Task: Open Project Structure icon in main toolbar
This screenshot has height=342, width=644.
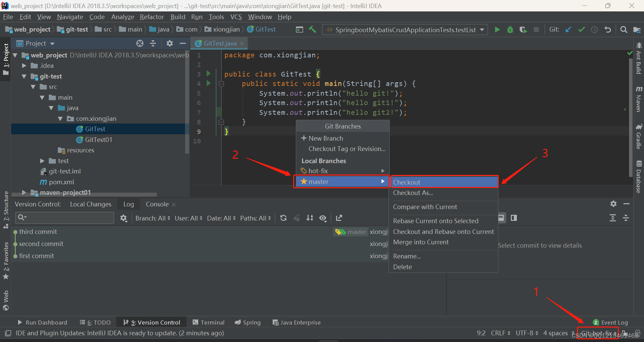Action: coord(637,30)
